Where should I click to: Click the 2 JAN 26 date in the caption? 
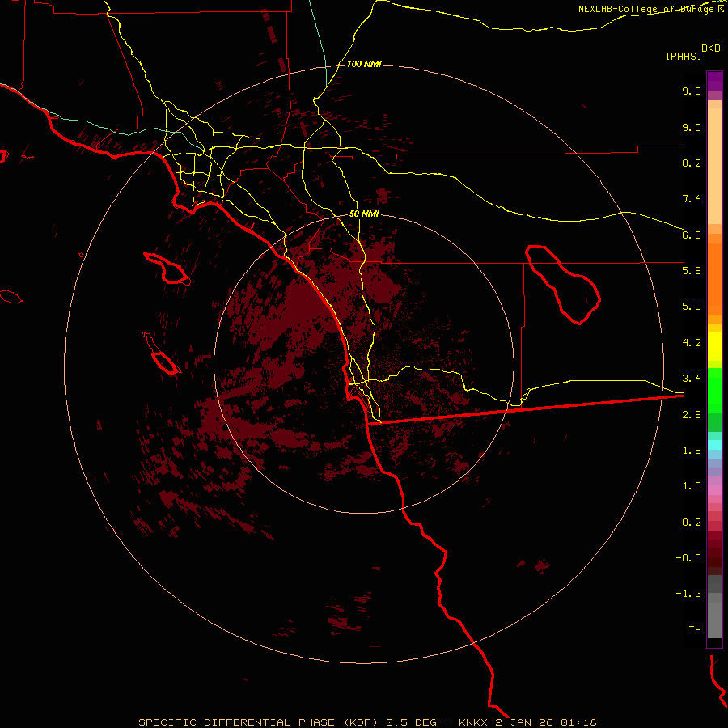point(524,722)
